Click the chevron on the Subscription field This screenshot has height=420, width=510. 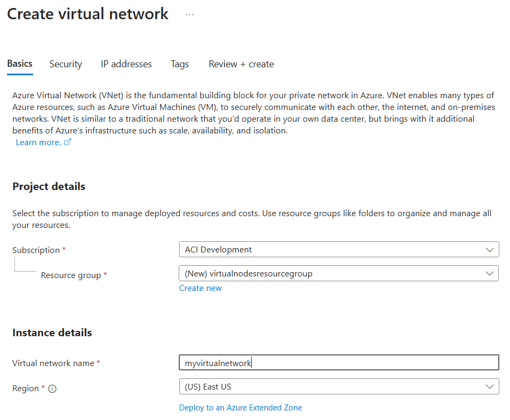490,249
